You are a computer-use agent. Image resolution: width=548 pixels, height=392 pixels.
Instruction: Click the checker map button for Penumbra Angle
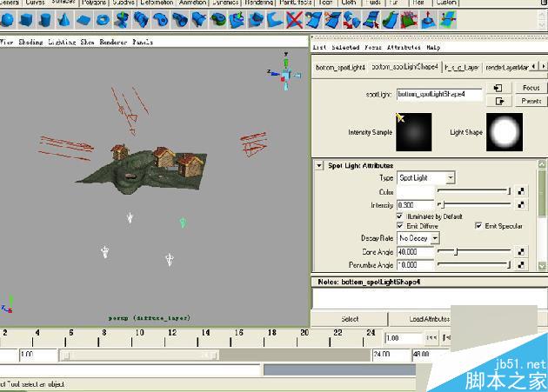pyautogui.click(x=521, y=265)
